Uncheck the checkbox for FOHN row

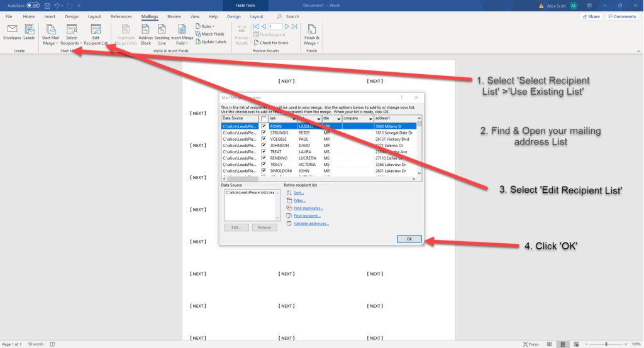pyautogui.click(x=264, y=126)
